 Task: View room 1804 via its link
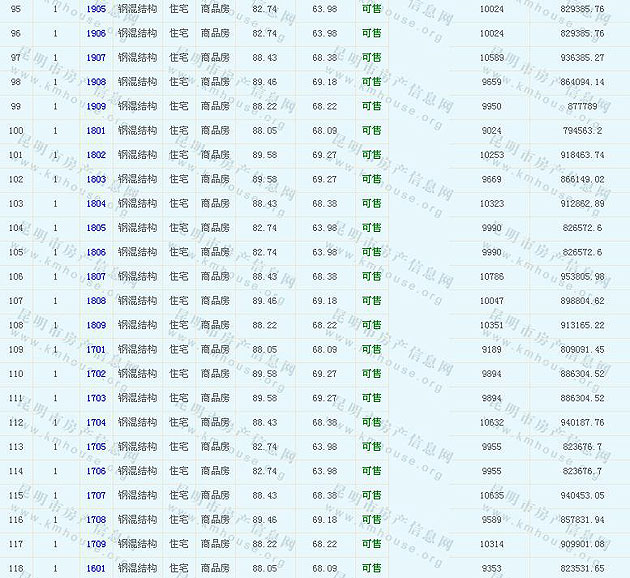click(x=96, y=204)
